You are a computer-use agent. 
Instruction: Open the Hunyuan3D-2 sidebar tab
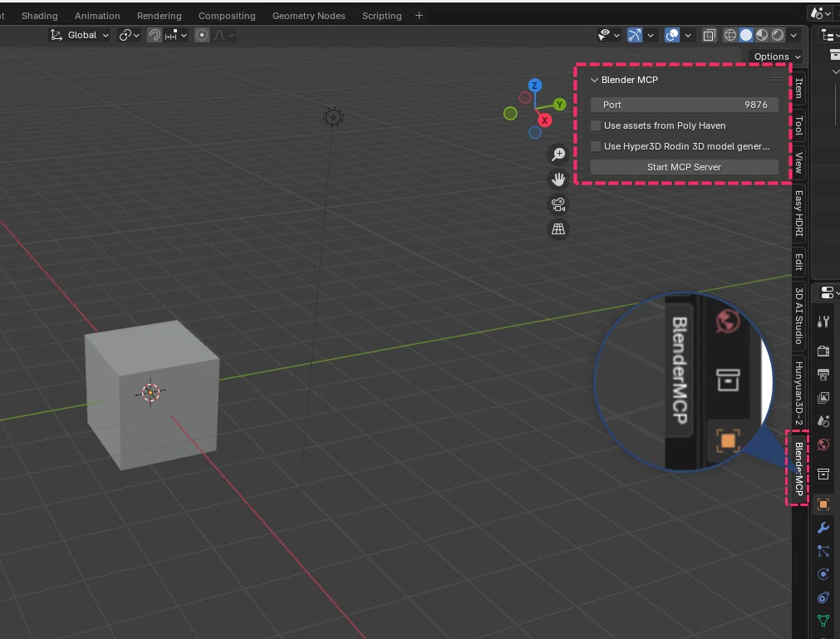pyautogui.click(x=798, y=392)
